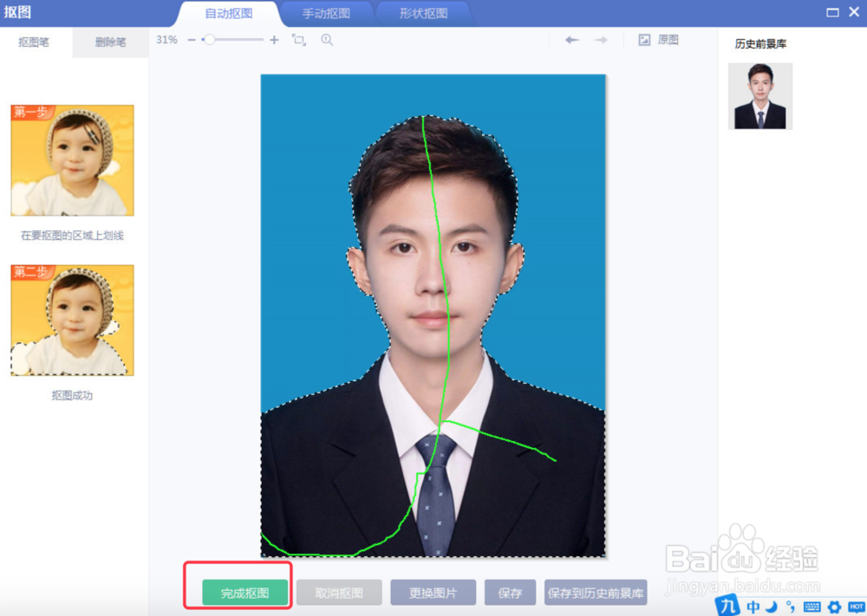867x616 pixels.
Task: Click the 在要抠图的区域上划线 caption
Action: click(x=73, y=236)
